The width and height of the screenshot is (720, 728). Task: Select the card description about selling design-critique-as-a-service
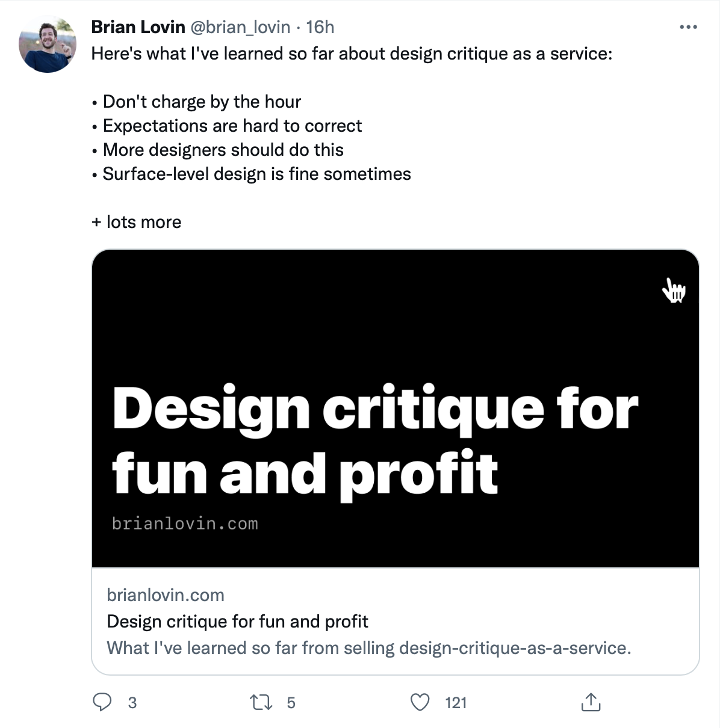point(368,648)
